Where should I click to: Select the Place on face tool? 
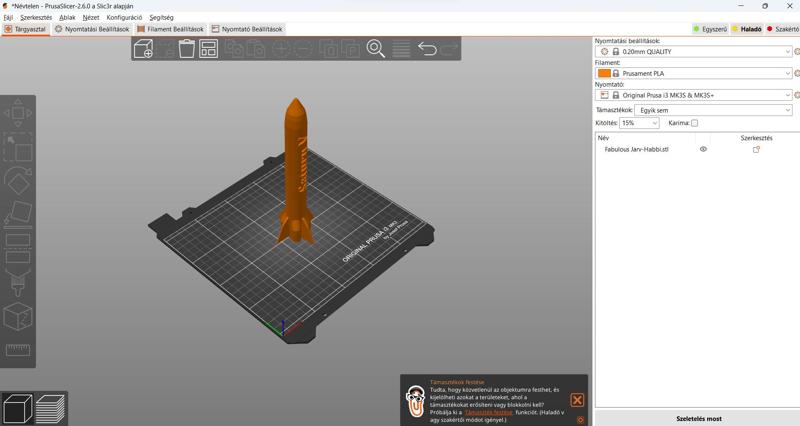(x=18, y=214)
